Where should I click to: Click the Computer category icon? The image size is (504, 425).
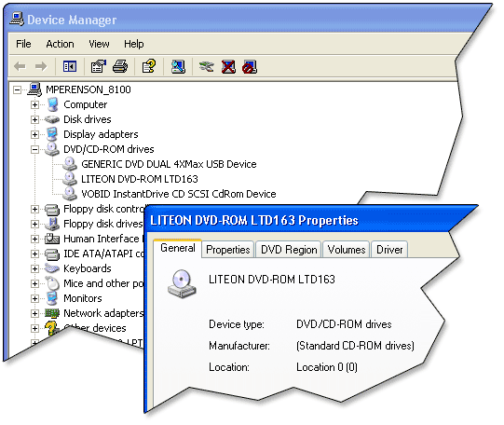[x=53, y=104]
